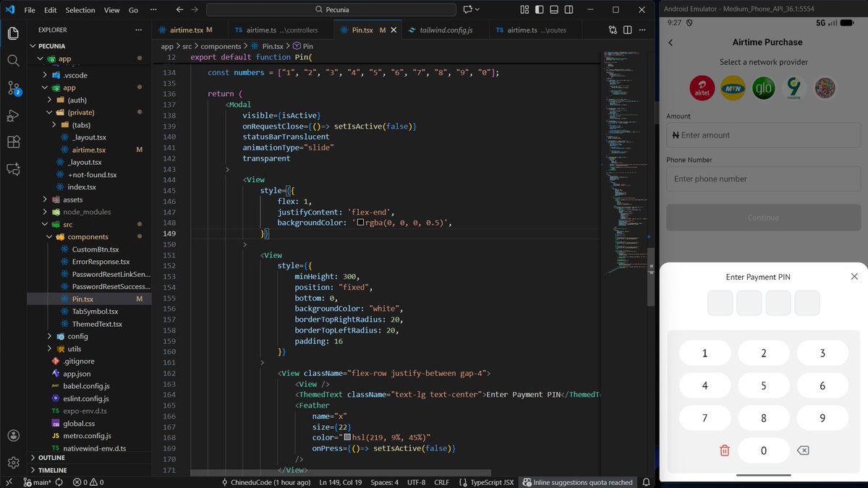Tap the Continue button in emulator
The image size is (868, 488).
pyautogui.click(x=764, y=218)
